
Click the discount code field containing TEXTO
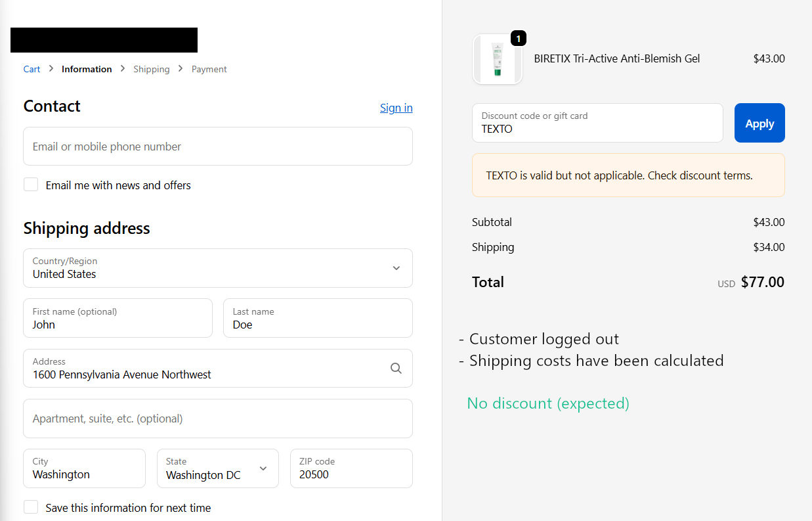pos(597,123)
